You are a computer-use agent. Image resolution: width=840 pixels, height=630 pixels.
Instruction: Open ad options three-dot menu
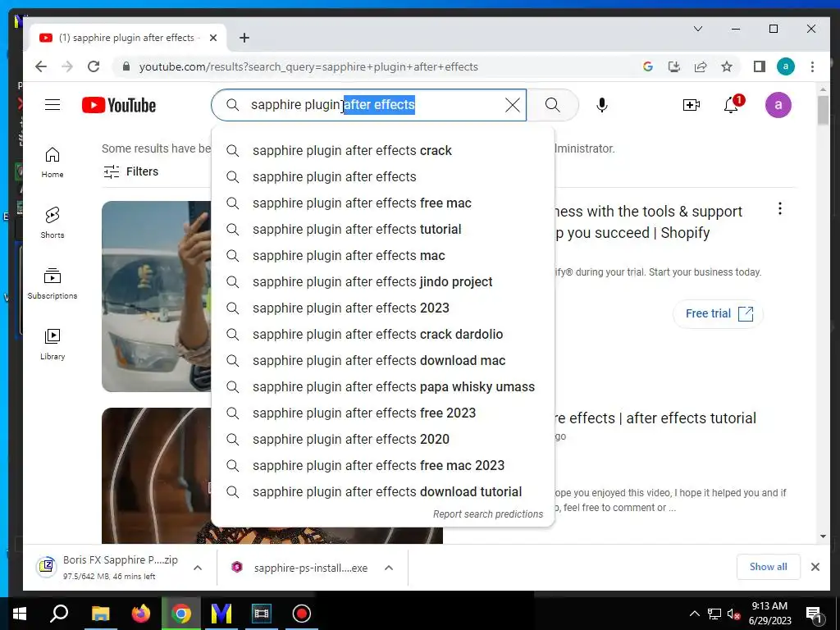[779, 208]
